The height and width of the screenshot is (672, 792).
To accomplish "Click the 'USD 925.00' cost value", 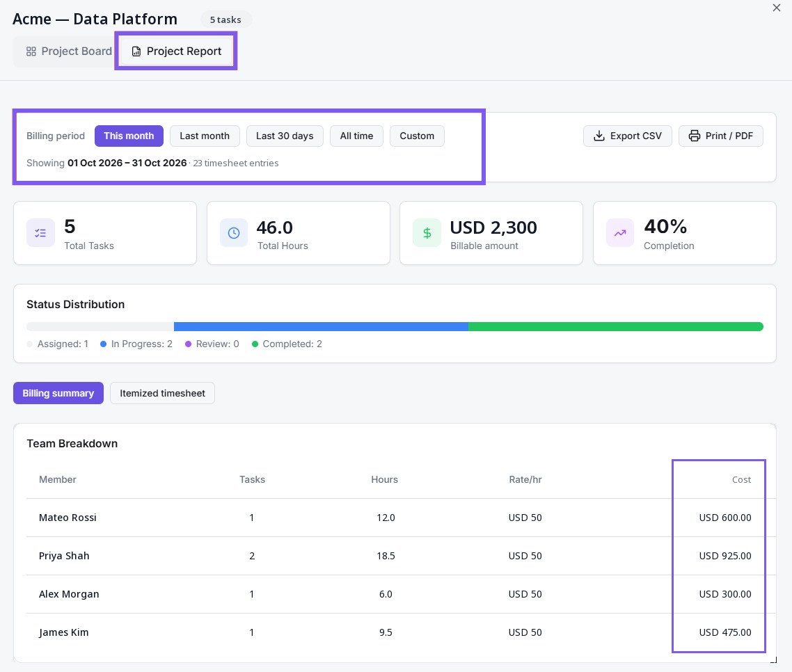I will pos(724,556).
